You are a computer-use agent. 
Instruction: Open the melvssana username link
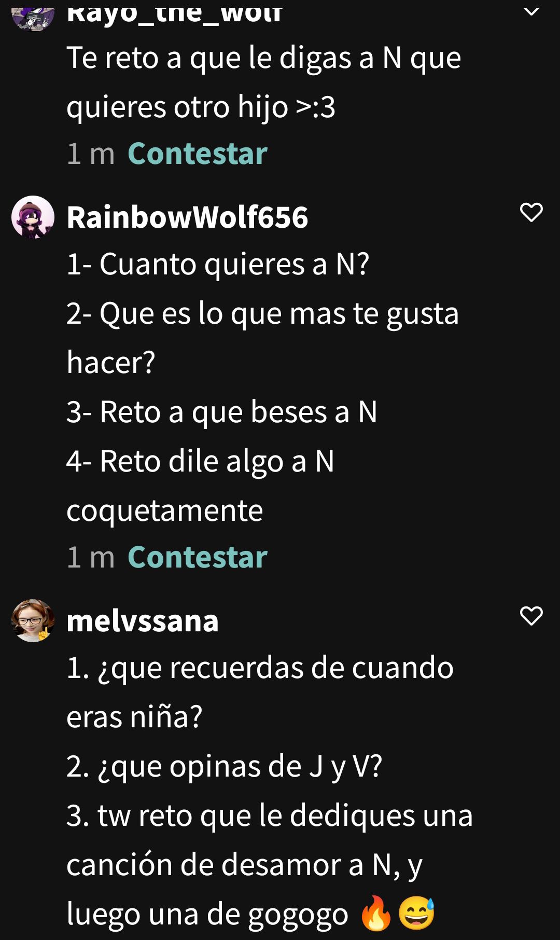click(143, 620)
